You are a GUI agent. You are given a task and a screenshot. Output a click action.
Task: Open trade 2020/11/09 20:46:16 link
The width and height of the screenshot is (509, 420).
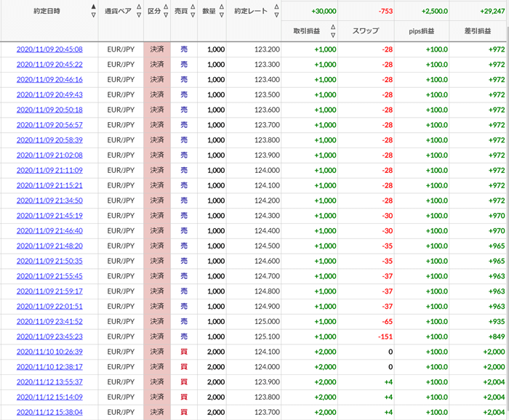coord(49,79)
